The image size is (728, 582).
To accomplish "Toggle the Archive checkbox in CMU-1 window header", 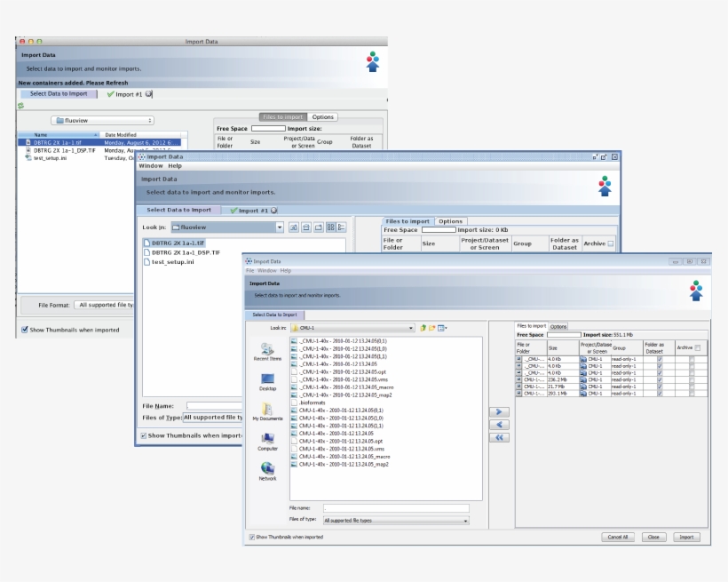I will pyautogui.click(x=697, y=347).
